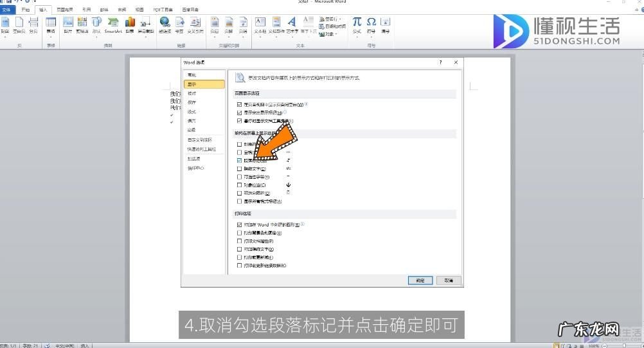Expand dropdown arrow under 公式 button
644x348 pixels.
pos(357,37)
